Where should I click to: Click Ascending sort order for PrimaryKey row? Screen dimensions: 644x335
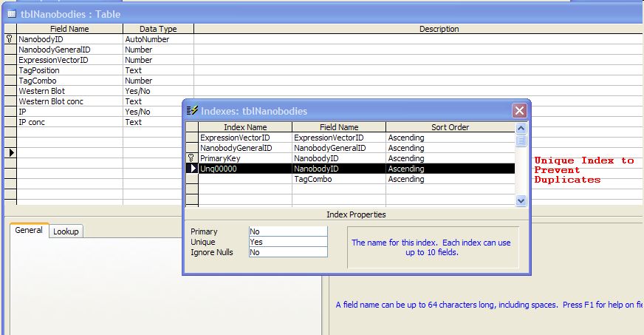(x=451, y=158)
